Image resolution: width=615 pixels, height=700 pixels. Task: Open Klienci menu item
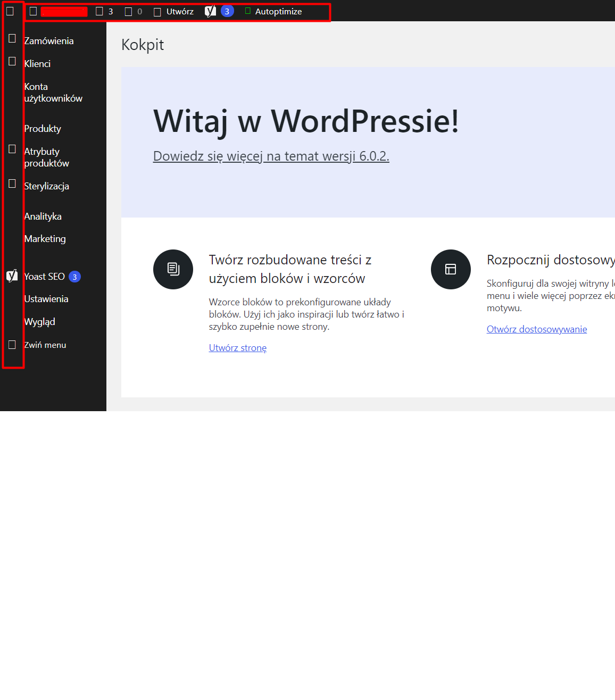point(37,64)
